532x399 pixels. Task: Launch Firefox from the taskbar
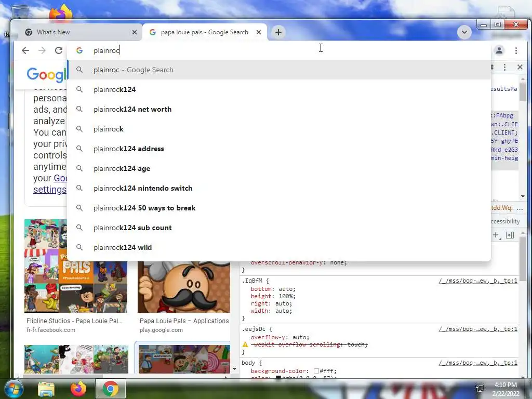tap(78, 389)
